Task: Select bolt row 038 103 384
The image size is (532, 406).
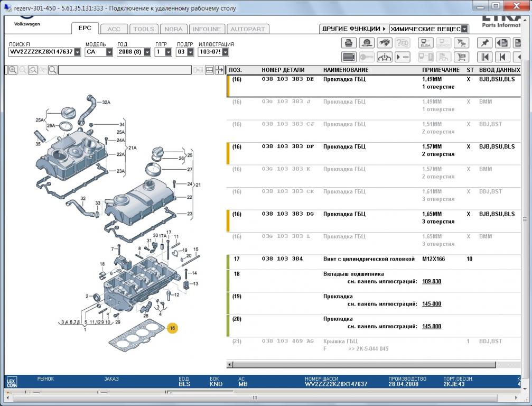Action: [x=374, y=262]
